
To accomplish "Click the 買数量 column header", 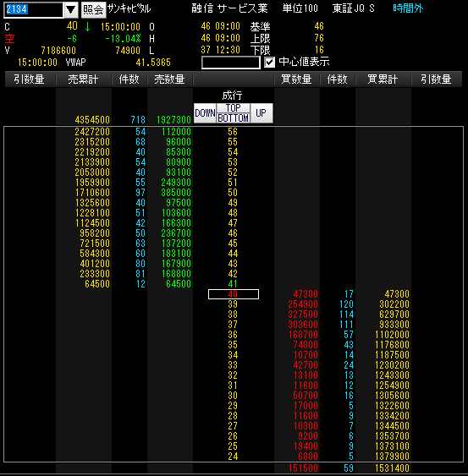I will click(x=296, y=79).
